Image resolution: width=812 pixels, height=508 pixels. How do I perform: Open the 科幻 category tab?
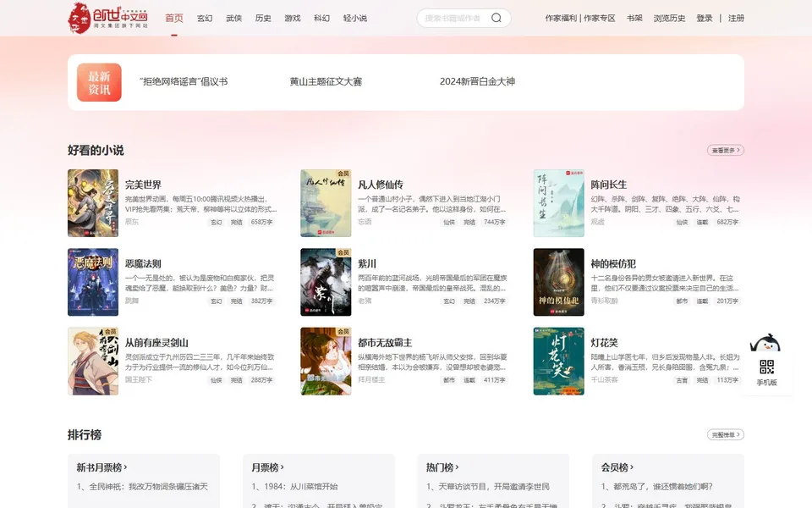(x=321, y=18)
